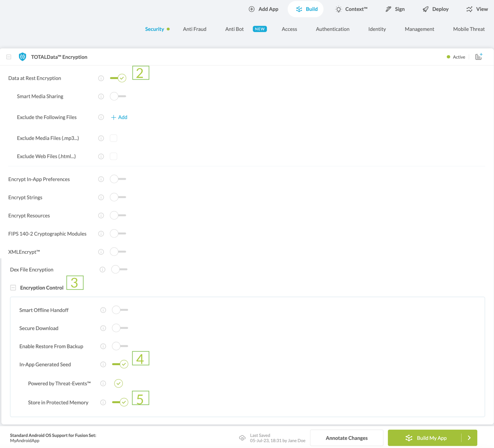Open info icon for Dex File Encryption
Image resolution: width=494 pixels, height=448 pixels.
coord(103,269)
